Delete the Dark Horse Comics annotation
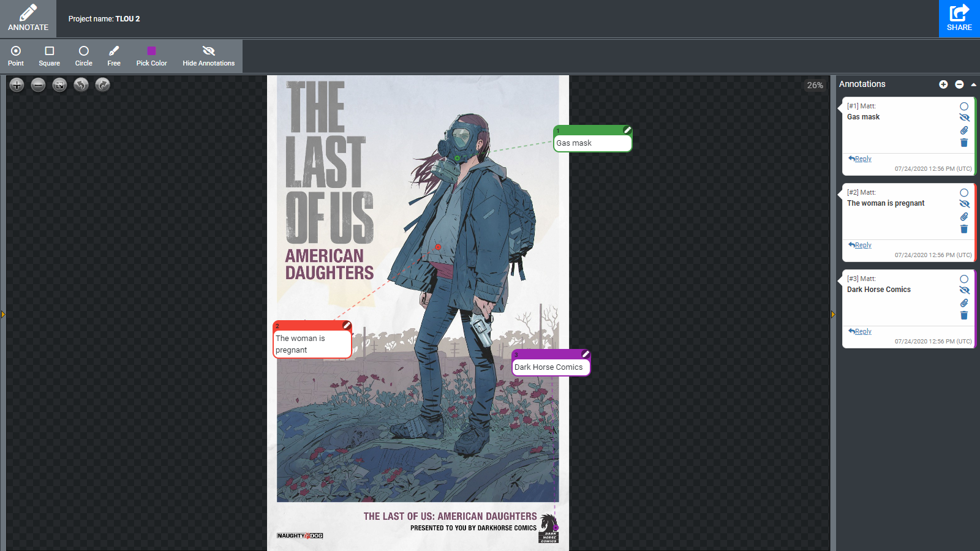The height and width of the screenshot is (551, 980). (964, 315)
